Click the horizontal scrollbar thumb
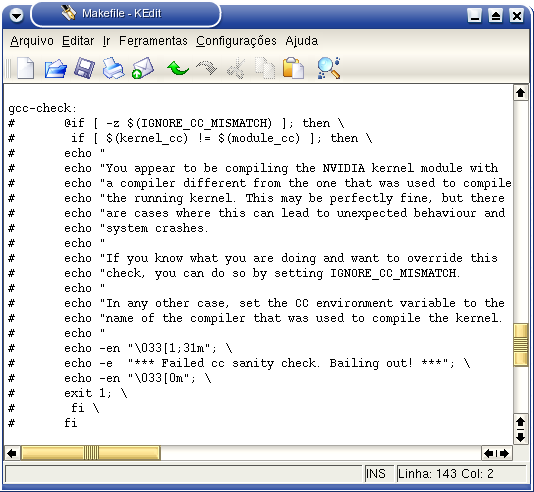This screenshot has width=534, height=492. (x=91, y=454)
